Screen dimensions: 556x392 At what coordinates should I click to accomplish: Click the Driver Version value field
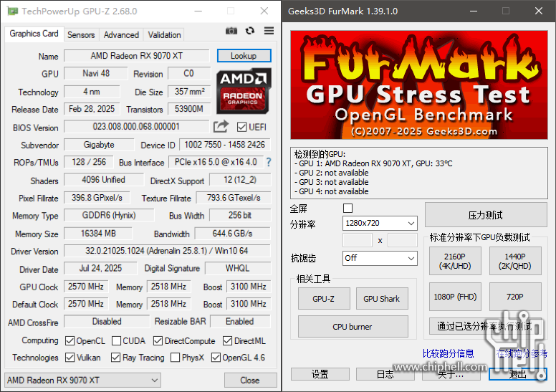click(167, 251)
